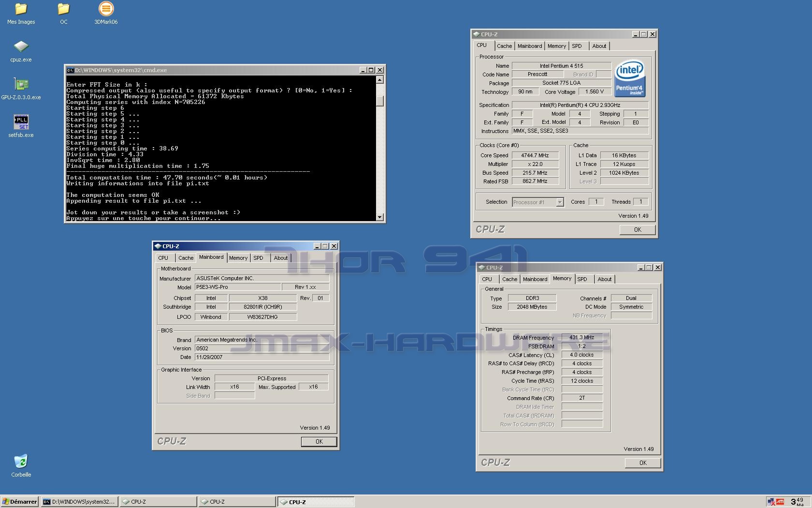This screenshot has height=508, width=812.
Task: Click cmd window scrollbar up arrow
Action: pos(380,80)
